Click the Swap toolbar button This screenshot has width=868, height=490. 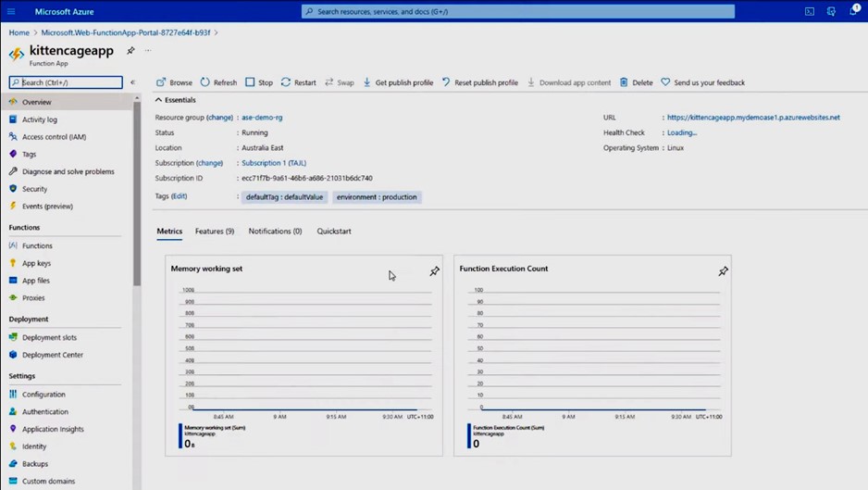click(x=340, y=82)
